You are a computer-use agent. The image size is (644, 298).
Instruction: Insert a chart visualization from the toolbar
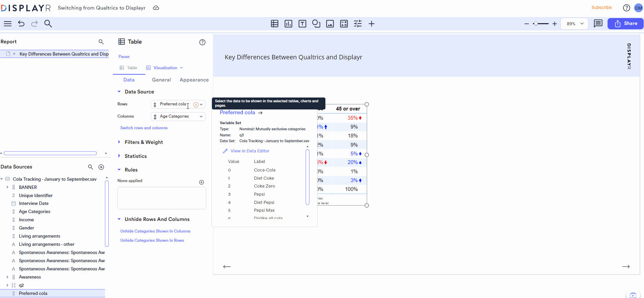288,24
